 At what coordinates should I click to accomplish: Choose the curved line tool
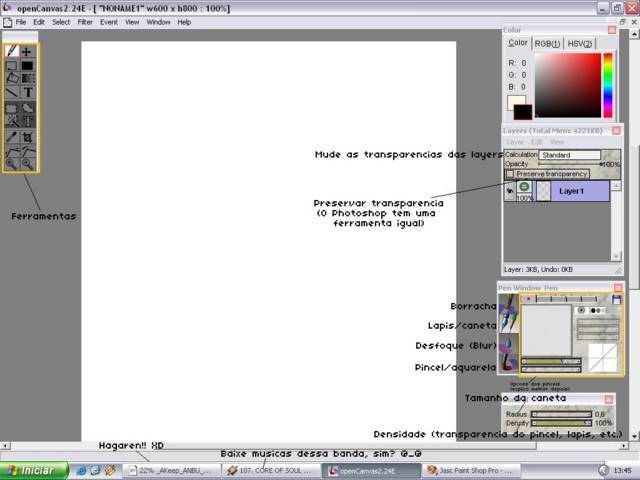pyautogui.click(x=27, y=152)
